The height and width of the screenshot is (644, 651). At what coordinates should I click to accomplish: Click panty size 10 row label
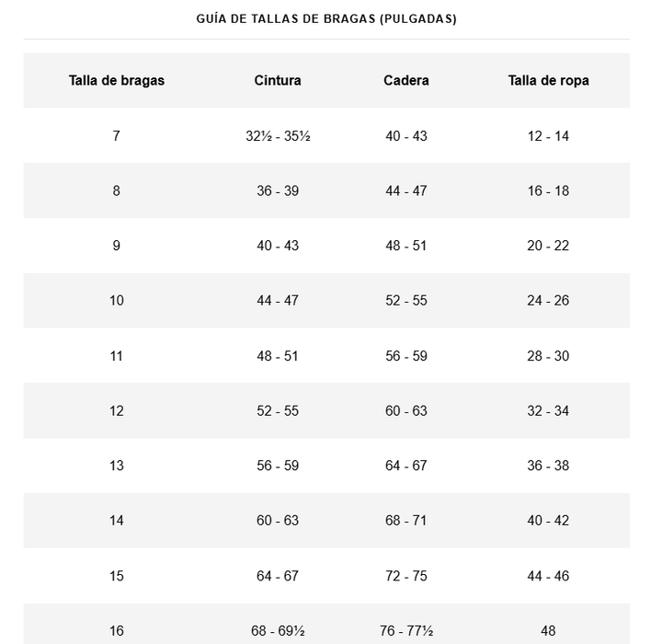[x=117, y=301]
